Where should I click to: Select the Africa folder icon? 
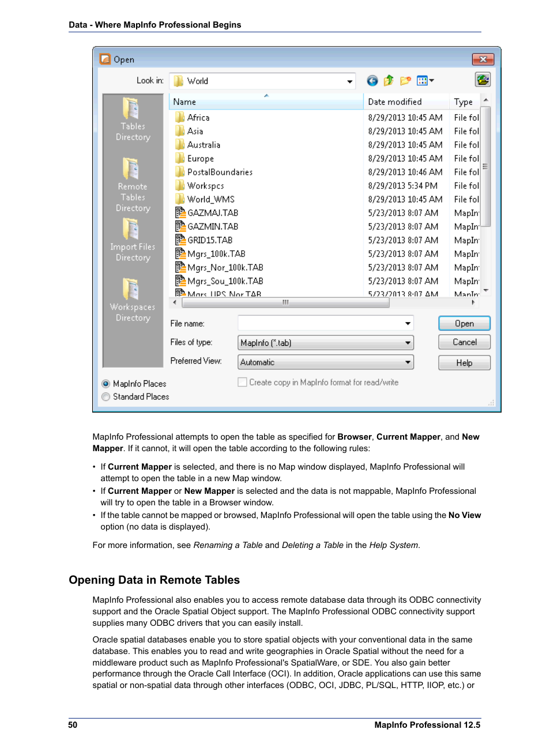tap(180, 117)
